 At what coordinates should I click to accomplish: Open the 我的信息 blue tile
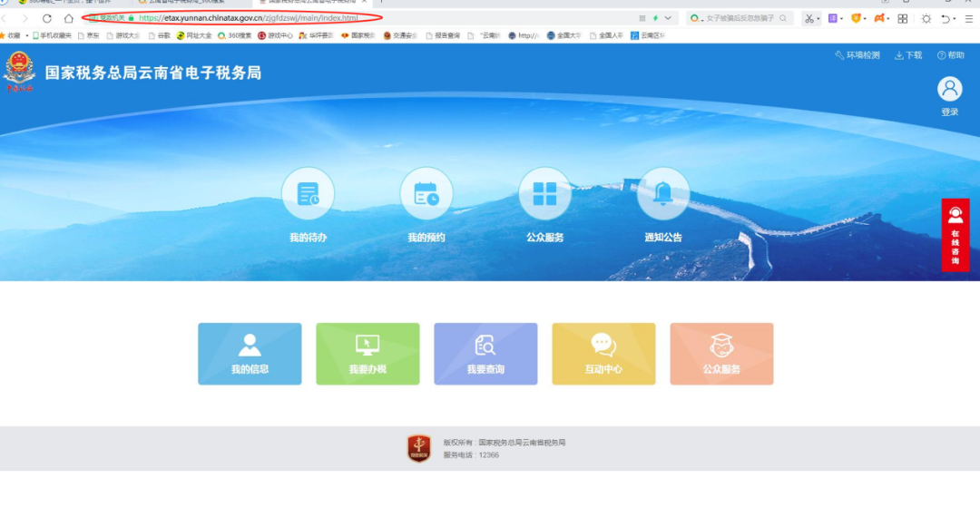click(x=250, y=354)
